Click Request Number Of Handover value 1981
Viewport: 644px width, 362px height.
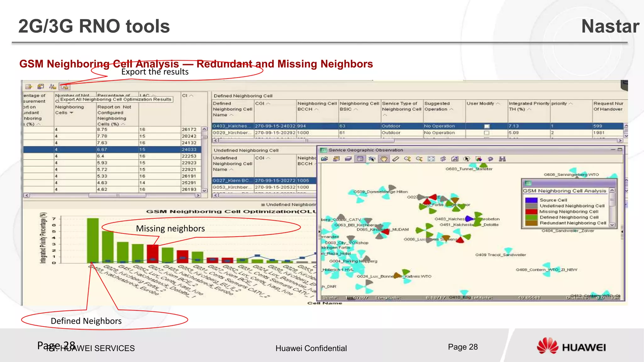(x=599, y=133)
